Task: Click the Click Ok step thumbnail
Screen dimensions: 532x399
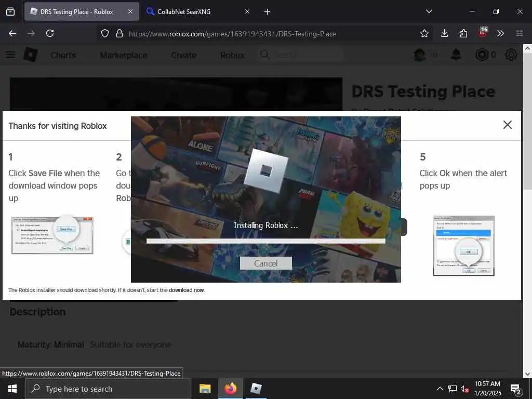Action: point(463,246)
